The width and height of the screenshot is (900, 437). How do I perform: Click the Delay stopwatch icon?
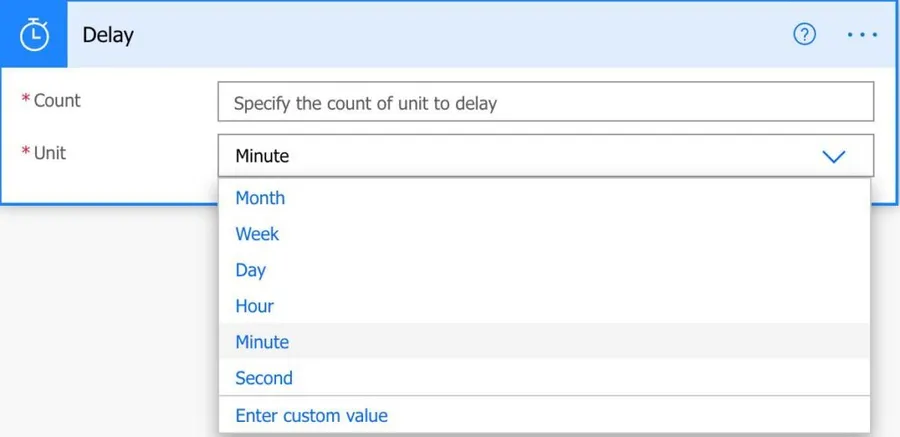pyautogui.click(x=34, y=35)
